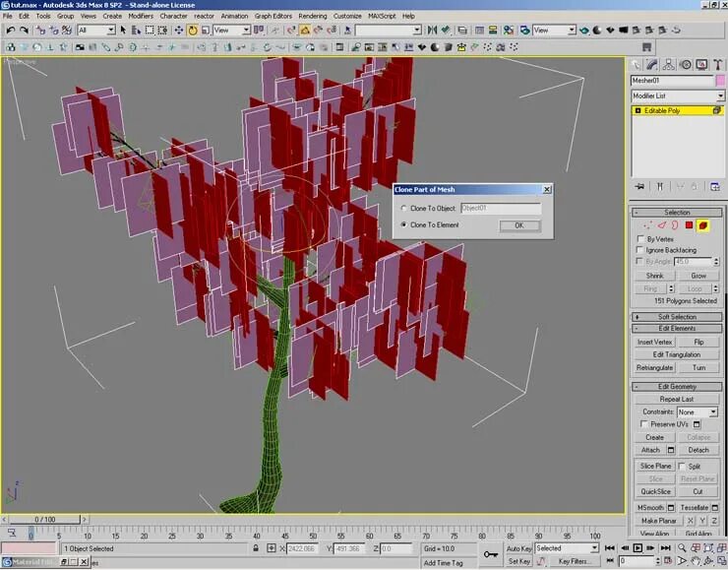
Task: Play the animation
Action: pos(637,548)
